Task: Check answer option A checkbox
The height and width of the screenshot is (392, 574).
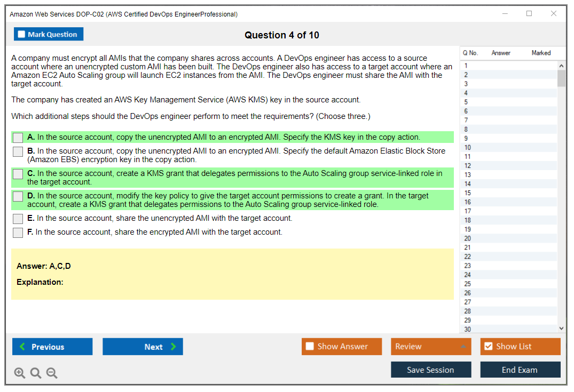Action: pos(18,138)
